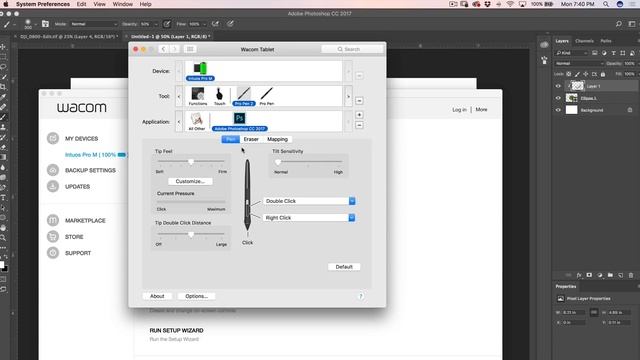Open layer blend mode Normal dropdown
Viewport: 640px width, 360px height.
click(x=579, y=64)
